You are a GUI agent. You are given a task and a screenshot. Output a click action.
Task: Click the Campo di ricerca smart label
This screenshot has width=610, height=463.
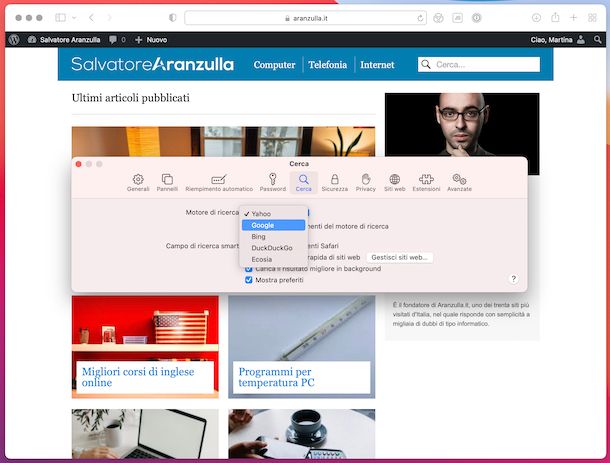202,246
